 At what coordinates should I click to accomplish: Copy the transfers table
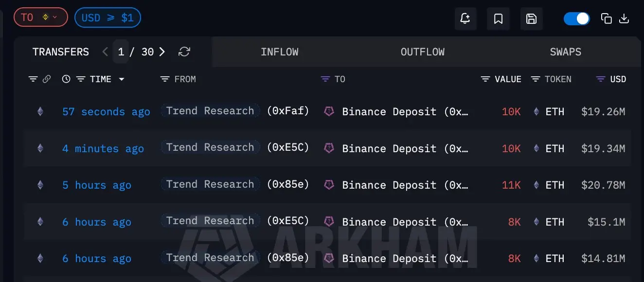[x=606, y=18]
